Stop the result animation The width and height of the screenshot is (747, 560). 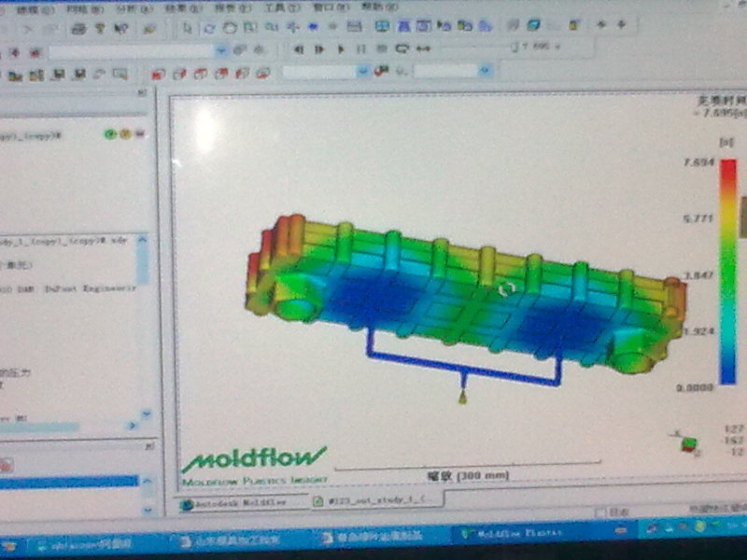[x=382, y=48]
